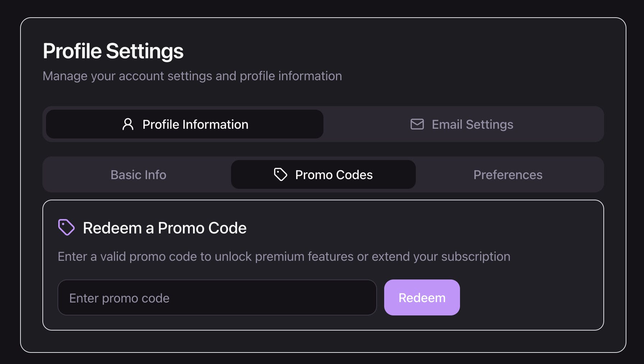Click the envelope icon beside Email Settings
644x364 pixels.
click(417, 124)
